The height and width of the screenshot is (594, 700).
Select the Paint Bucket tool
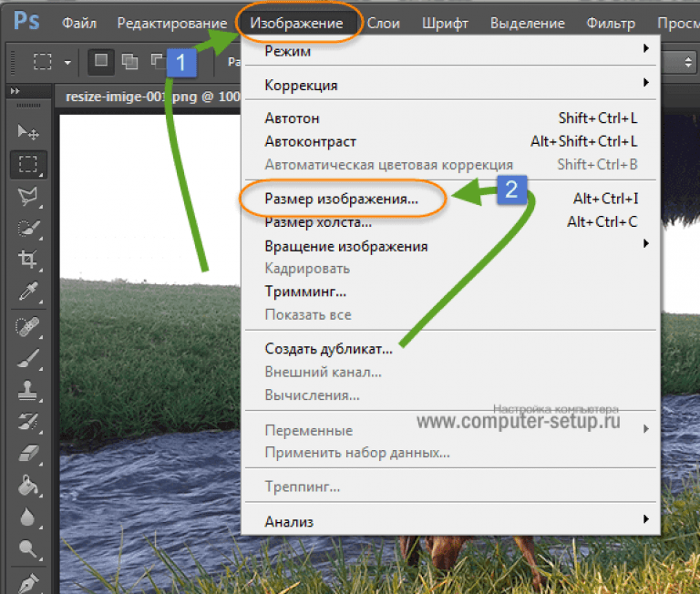[x=28, y=486]
